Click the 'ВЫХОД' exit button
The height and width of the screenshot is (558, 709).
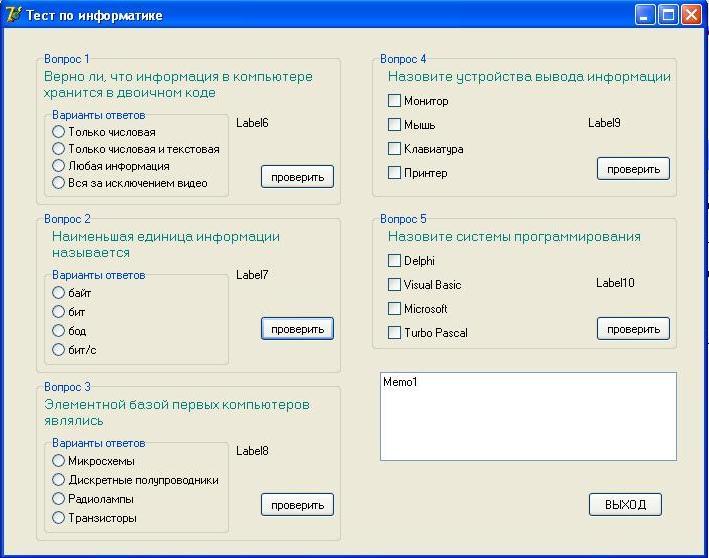click(x=625, y=505)
